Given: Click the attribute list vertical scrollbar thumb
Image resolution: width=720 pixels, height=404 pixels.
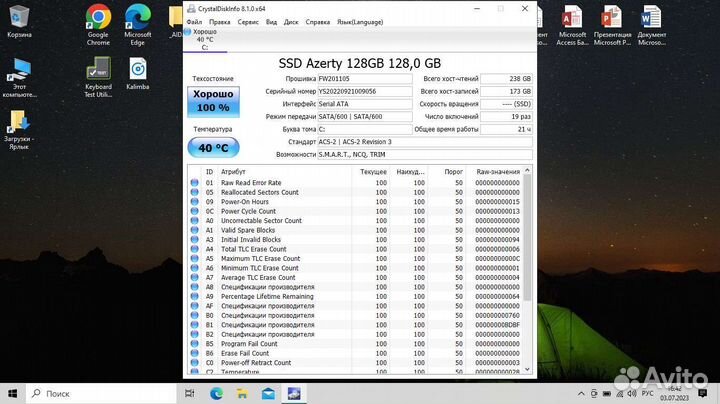Looking at the screenshot, I should [x=527, y=238].
